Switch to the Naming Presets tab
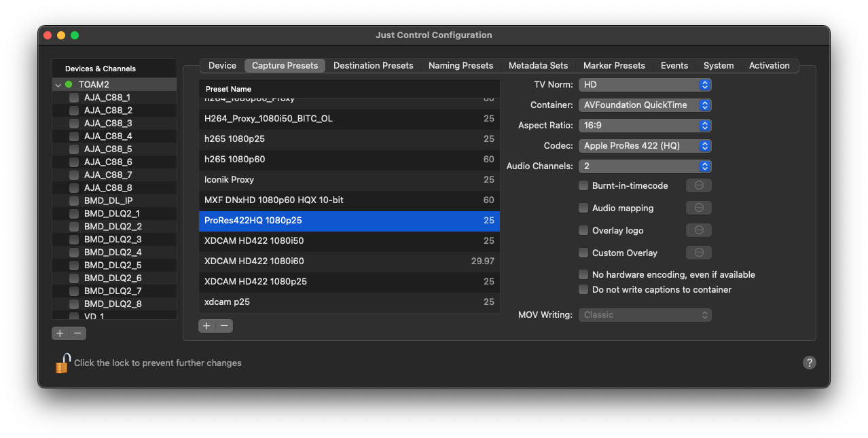 (460, 66)
